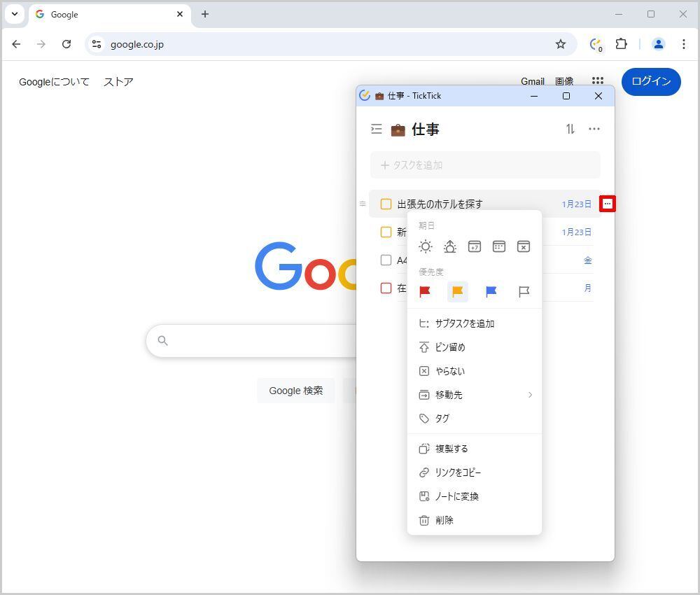Toggle the TickTick sidebar menu icon
Viewport: 700px width, 595px height.
pyautogui.click(x=377, y=129)
